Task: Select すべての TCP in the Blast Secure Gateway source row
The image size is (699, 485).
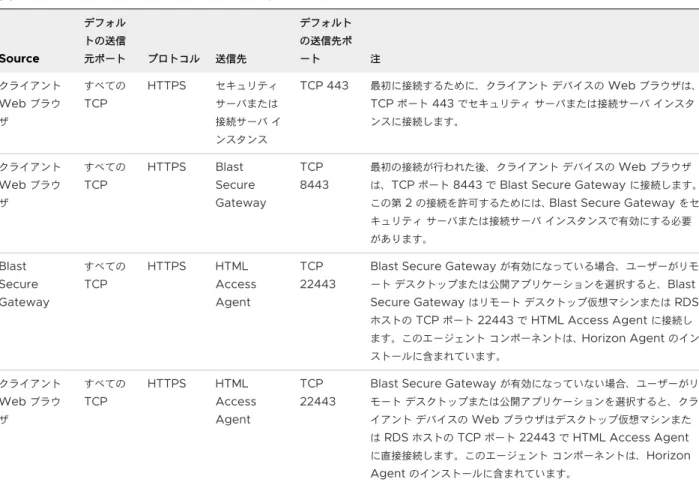Action: 105,275
